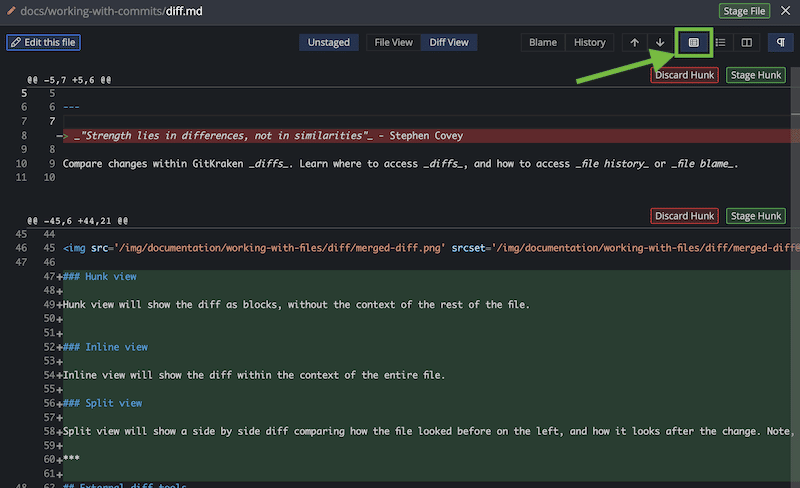This screenshot has height=488, width=800.
Task: Discard the first hunk at line 5
Action: tap(684, 75)
